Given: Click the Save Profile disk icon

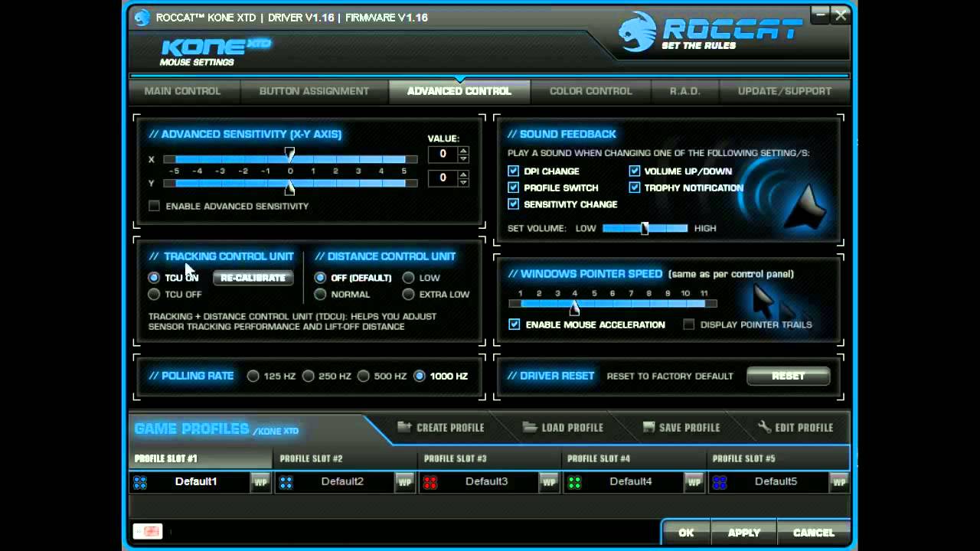Looking at the screenshot, I should point(648,427).
